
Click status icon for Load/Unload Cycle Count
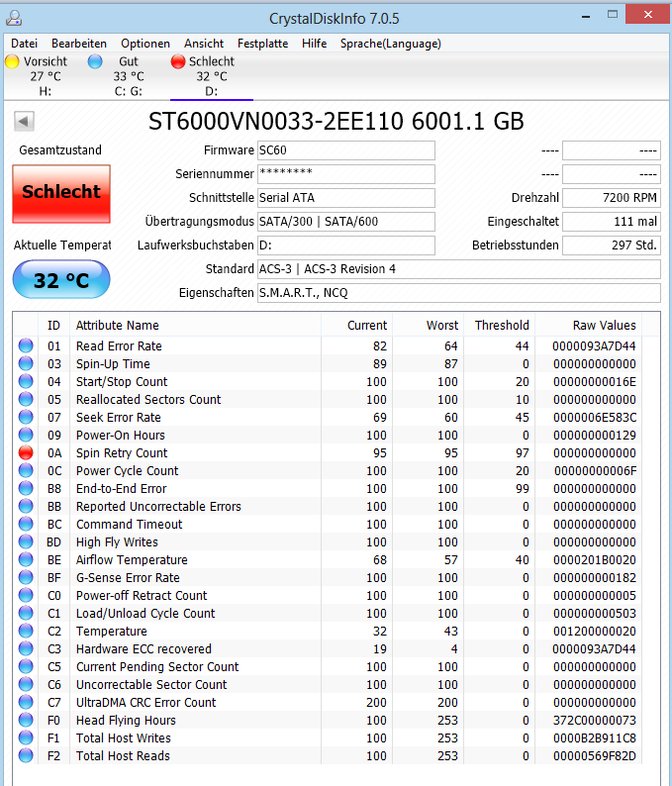(26, 613)
